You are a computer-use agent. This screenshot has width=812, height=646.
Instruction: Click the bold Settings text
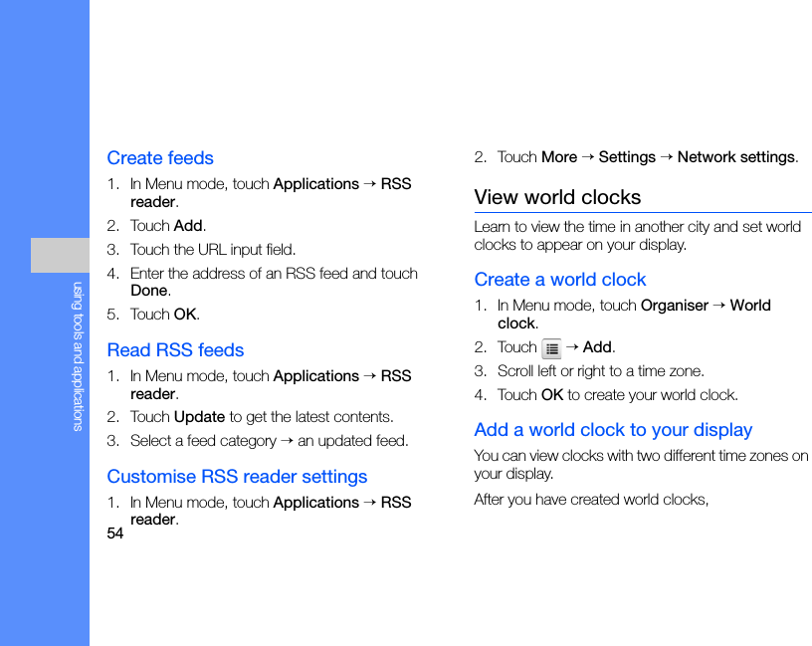tap(627, 157)
